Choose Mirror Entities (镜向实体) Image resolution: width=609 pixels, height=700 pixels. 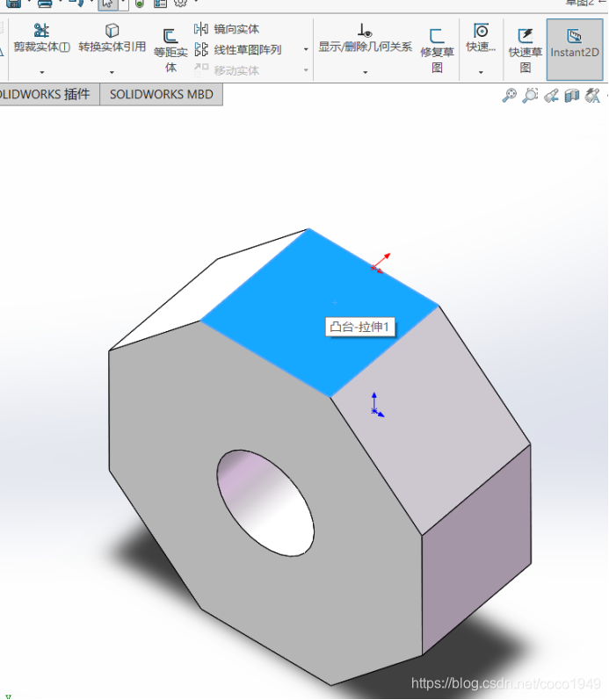point(227,29)
